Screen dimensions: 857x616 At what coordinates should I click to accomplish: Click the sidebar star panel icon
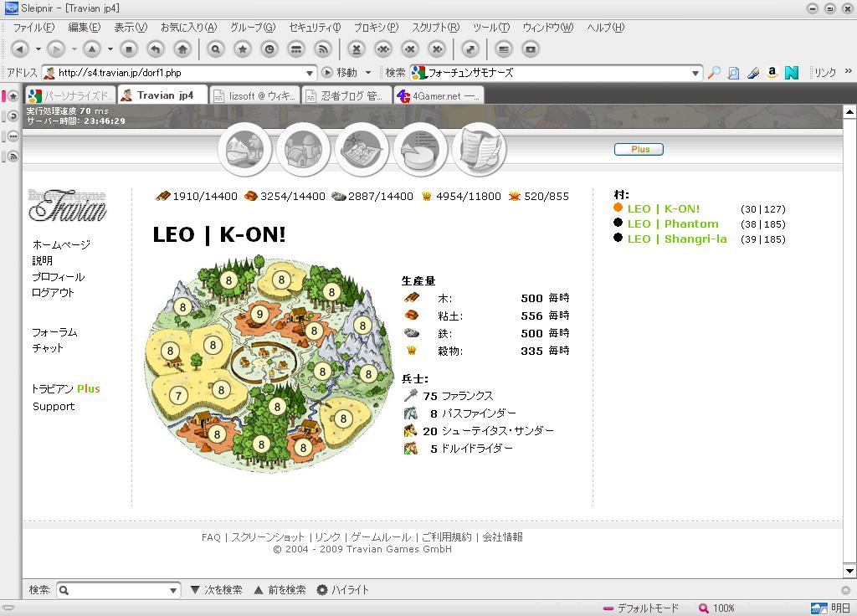tap(13, 97)
